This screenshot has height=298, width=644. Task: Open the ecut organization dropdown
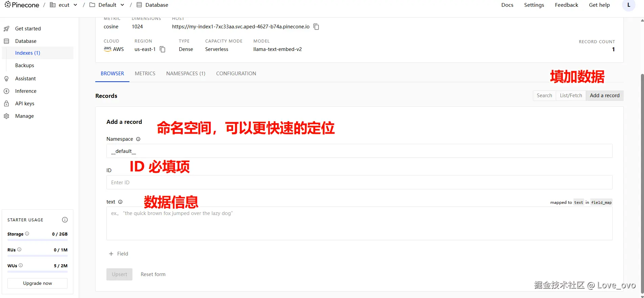click(x=64, y=5)
